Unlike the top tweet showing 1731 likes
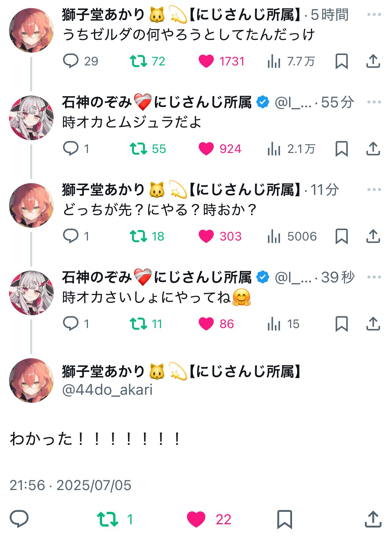The height and width of the screenshot is (536, 392). [221, 61]
